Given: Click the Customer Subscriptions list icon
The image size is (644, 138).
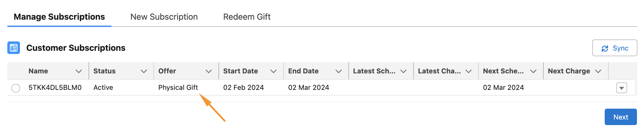Looking at the screenshot, I should 13,48.
